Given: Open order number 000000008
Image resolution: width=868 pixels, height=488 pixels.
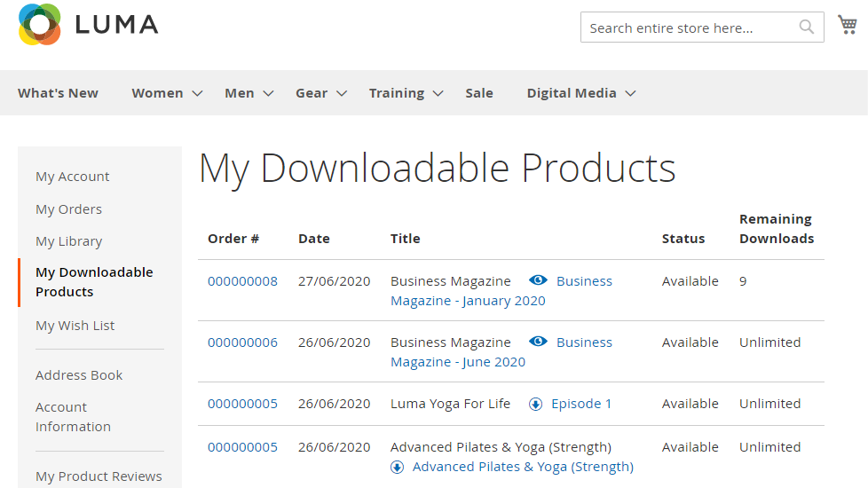Looking at the screenshot, I should coord(242,281).
